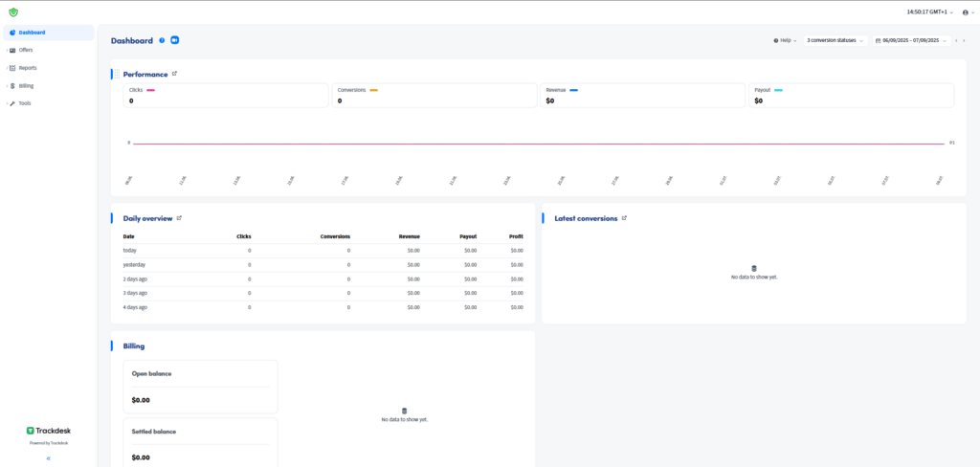
Task: Collapse sidebar with double chevron icon
Action: tap(48, 458)
